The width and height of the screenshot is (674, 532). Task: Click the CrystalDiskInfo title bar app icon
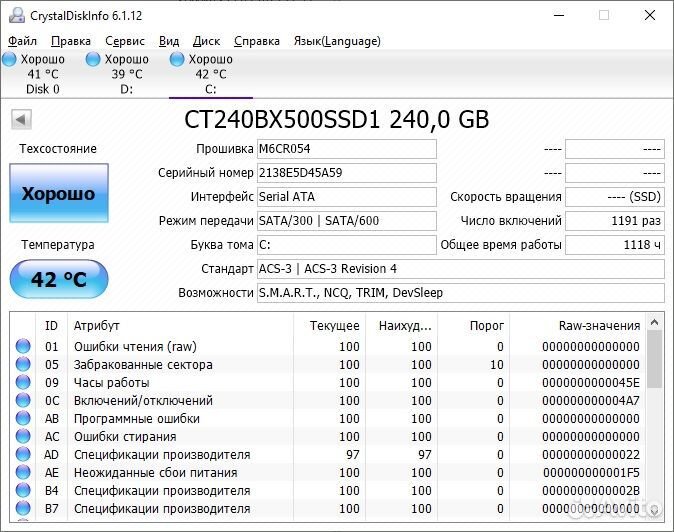click(17, 15)
